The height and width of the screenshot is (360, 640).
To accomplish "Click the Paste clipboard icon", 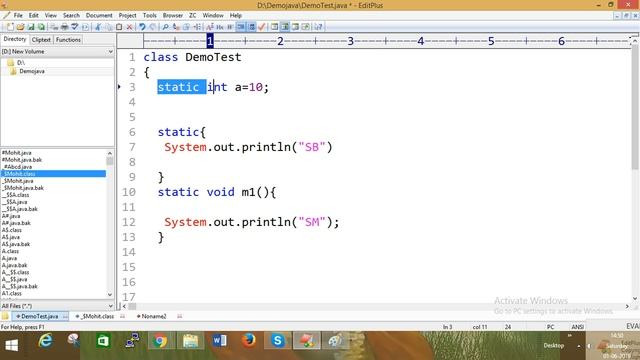I will (x=119, y=27).
